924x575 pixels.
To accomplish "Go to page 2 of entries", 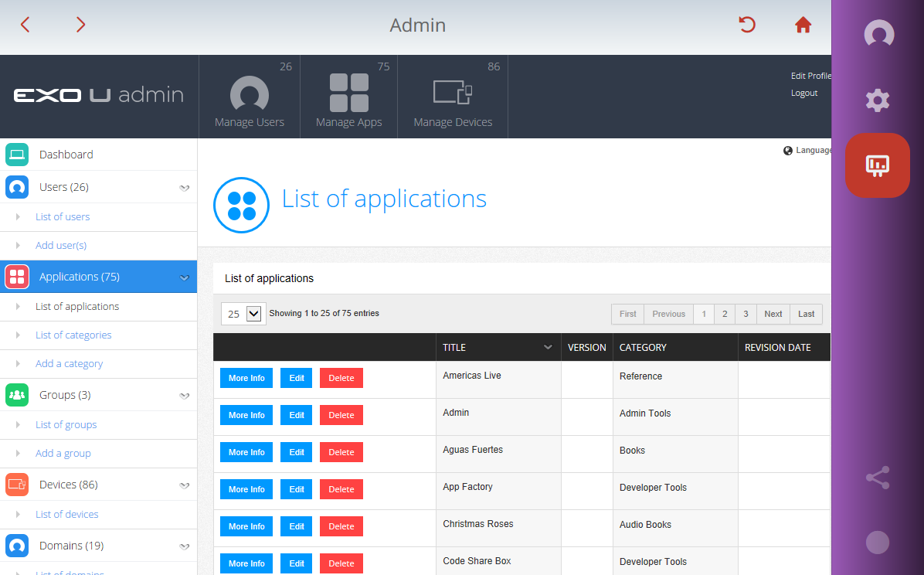I will pyautogui.click(x=725, y=314).
